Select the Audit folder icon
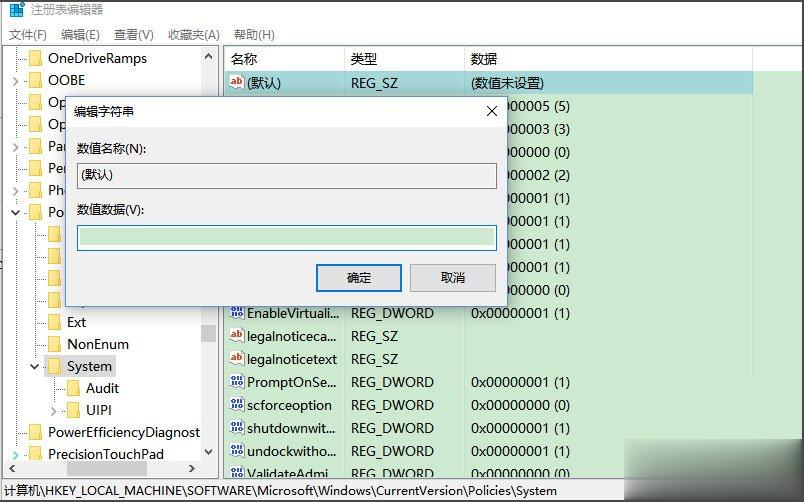The width and height of the screenshot is (804, 502). pyautogui.click(x=73, y=388)
